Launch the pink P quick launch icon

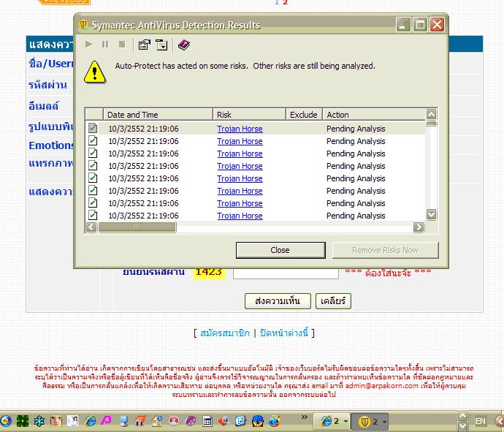(107, 420)
